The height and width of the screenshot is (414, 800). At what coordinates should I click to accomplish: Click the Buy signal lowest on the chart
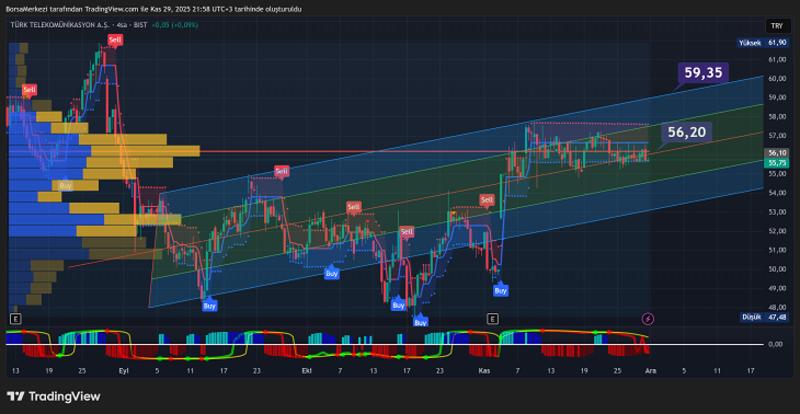tap(420, 323)
